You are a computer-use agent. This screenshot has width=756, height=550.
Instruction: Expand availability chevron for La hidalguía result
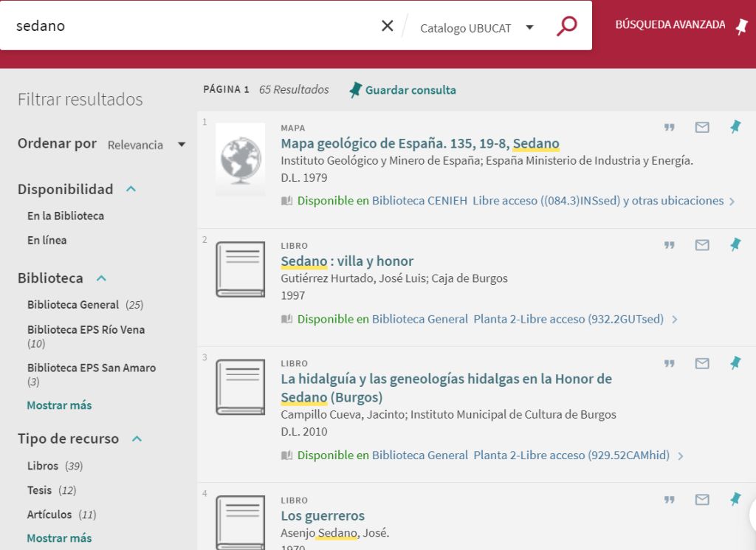coord(680,456)
